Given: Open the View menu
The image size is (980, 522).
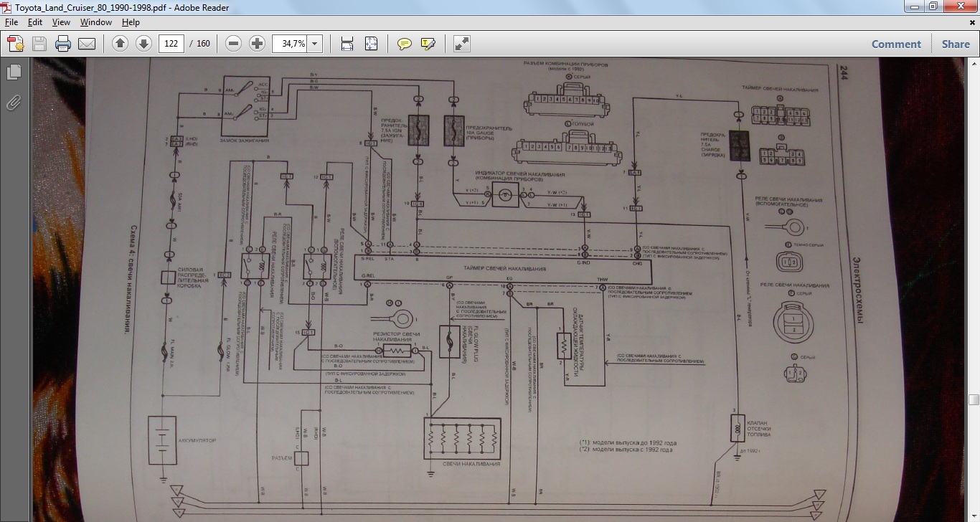Looking at the screenshot, I should 61,22.
